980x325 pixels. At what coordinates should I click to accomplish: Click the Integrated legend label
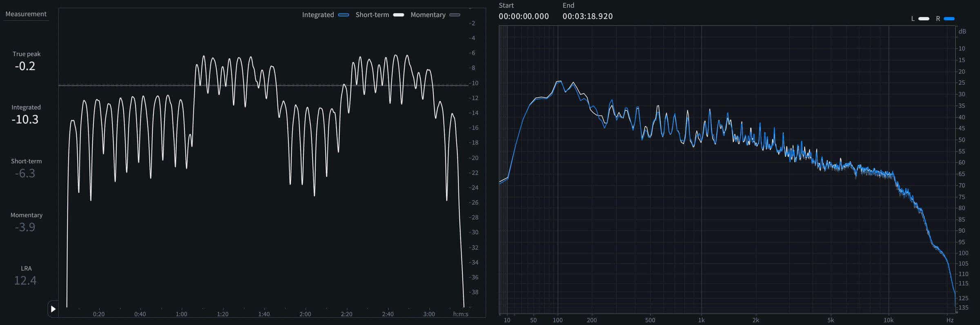318,15
